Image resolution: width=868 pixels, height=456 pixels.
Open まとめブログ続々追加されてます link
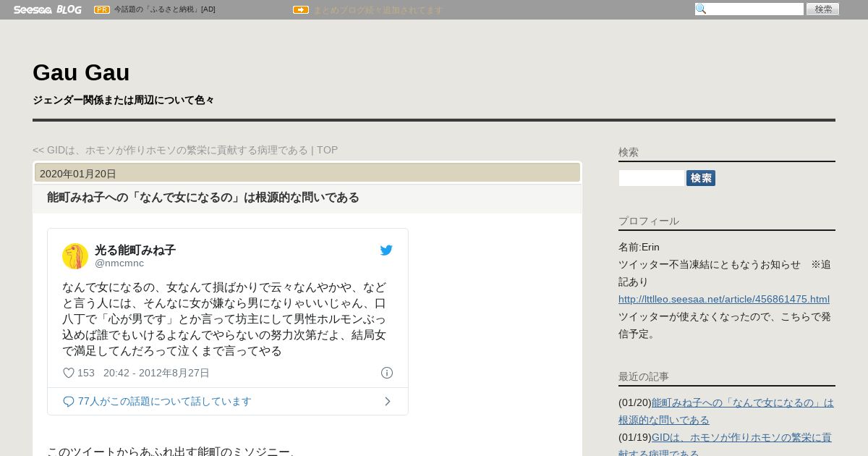378,9
